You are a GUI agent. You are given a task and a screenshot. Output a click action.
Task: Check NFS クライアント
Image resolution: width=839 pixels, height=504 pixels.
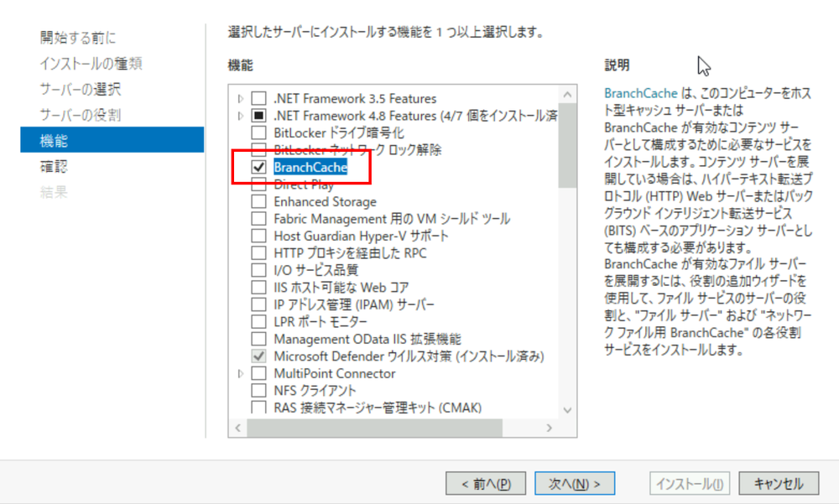(x=258, y=390)
